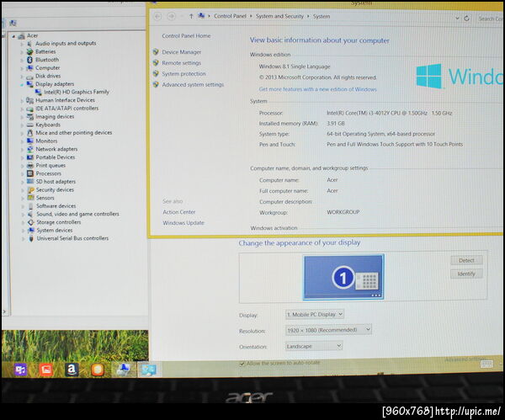Open the Resolution dropdown 1920 × 1080
The height and width of the screenshot is (420, 505).
[328, 330]
